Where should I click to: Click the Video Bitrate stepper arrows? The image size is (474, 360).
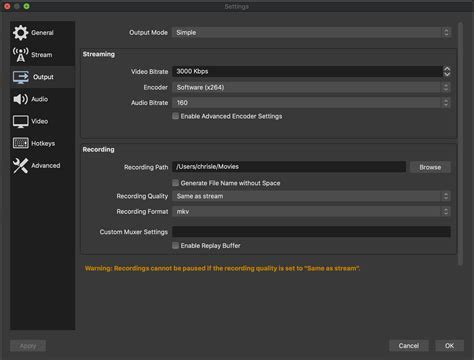click(x=447, y=71)
